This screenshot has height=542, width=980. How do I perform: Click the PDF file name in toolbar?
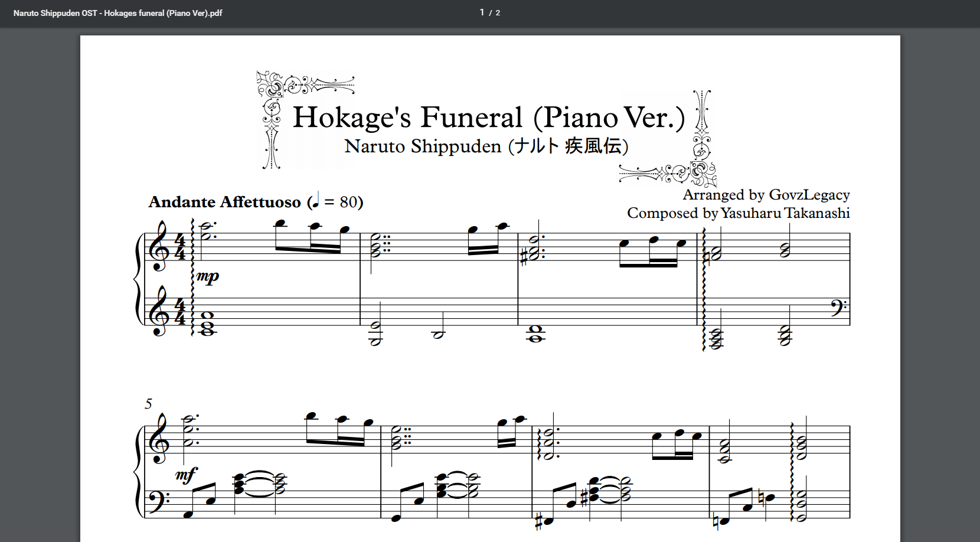click(x=117, y=13)
